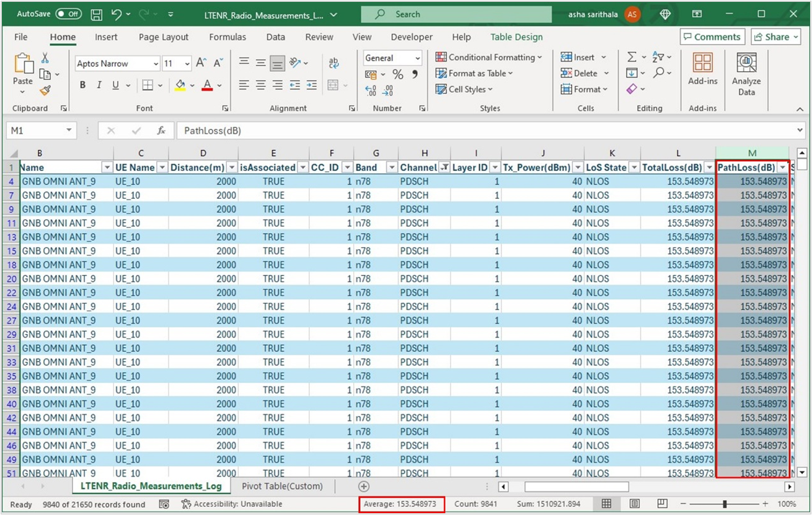
Task: Open the Formulas ribbon tab
Action: (227, 37)
